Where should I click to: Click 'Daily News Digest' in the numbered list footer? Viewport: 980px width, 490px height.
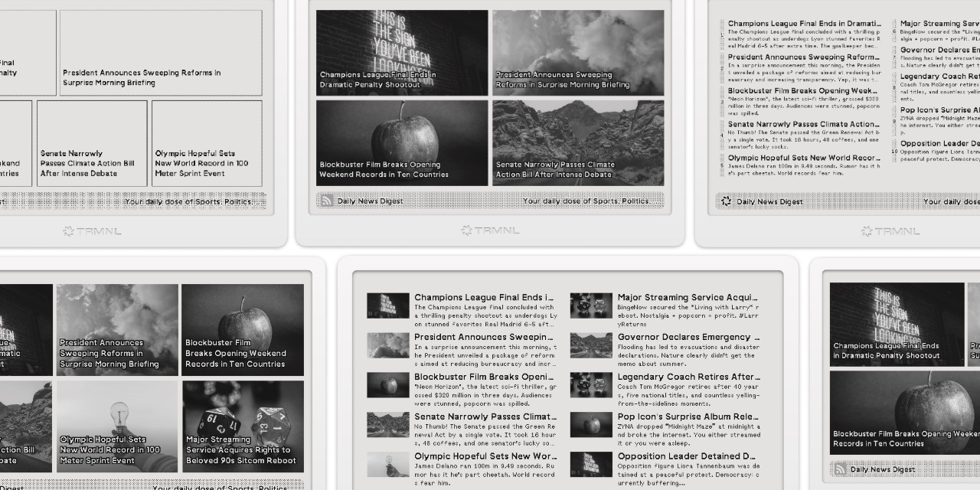(x=770, y=201)
